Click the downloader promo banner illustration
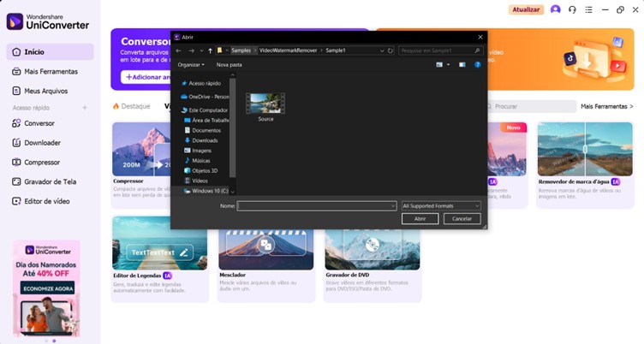The height and width of the screenshot is (344, 644). (594, 59)
